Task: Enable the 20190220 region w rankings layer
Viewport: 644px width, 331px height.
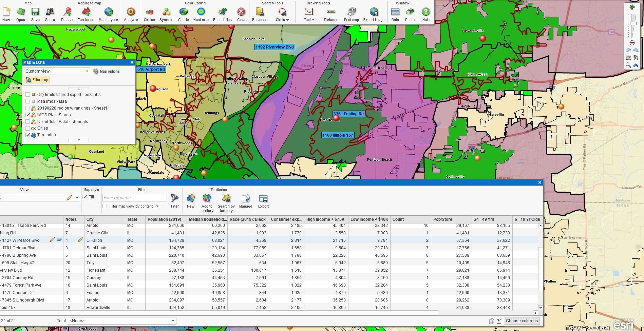Action: [28, 108]
